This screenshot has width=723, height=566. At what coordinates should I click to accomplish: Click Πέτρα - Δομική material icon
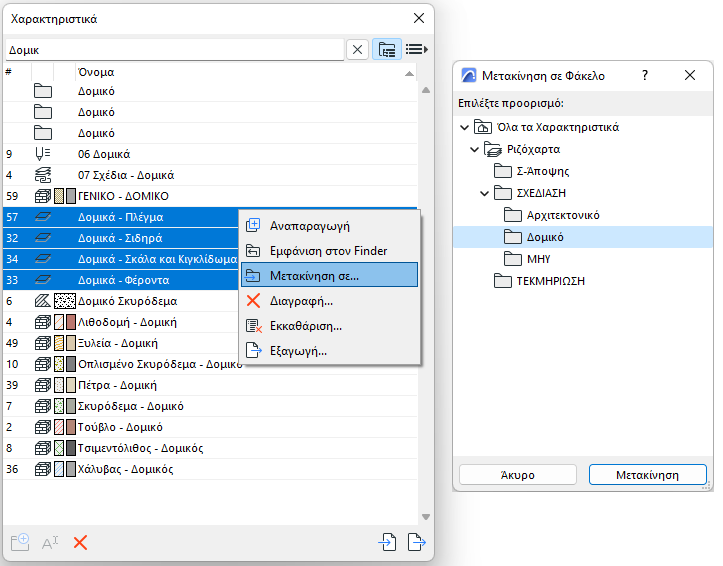pos(43,385)
